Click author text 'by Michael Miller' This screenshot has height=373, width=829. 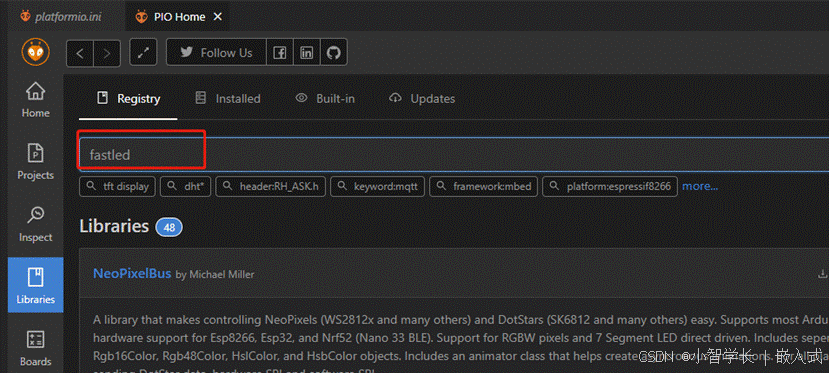pyautogui.click(x=215, y=275)
